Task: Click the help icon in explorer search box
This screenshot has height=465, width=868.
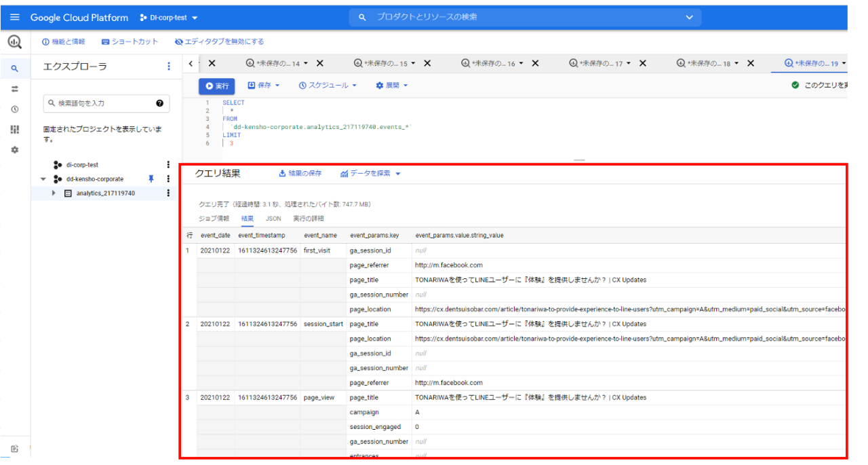Action: (159, 103)
